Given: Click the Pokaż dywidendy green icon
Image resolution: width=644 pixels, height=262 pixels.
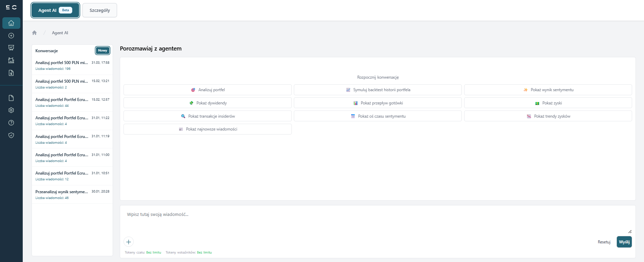Looking at the screenshot, I should click(x=191, y=103).
